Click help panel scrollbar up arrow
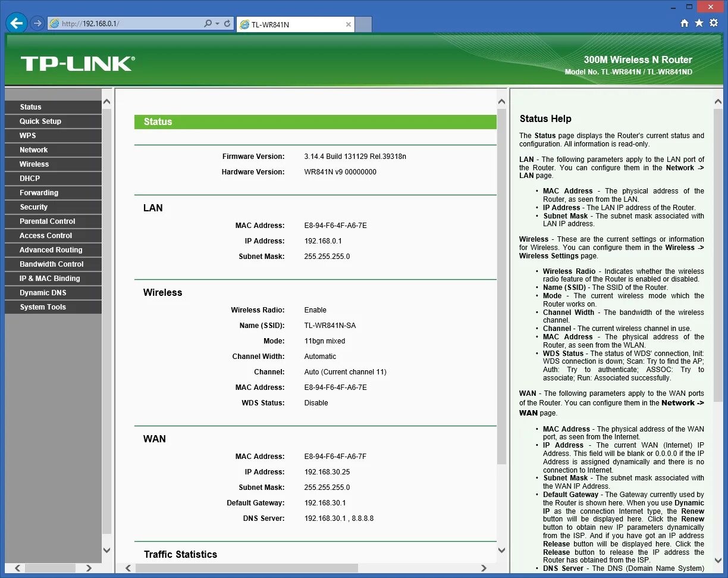728x578 pixels. 717,102
